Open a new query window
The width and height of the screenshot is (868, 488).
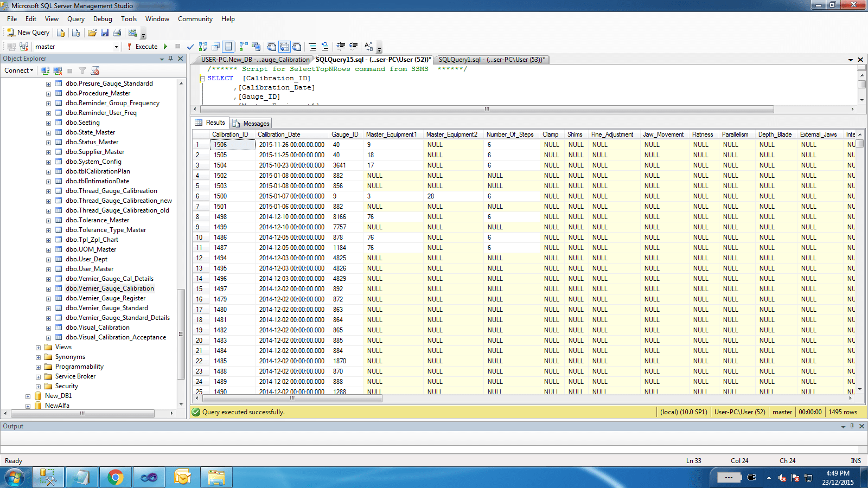click(x=28, y=33)
